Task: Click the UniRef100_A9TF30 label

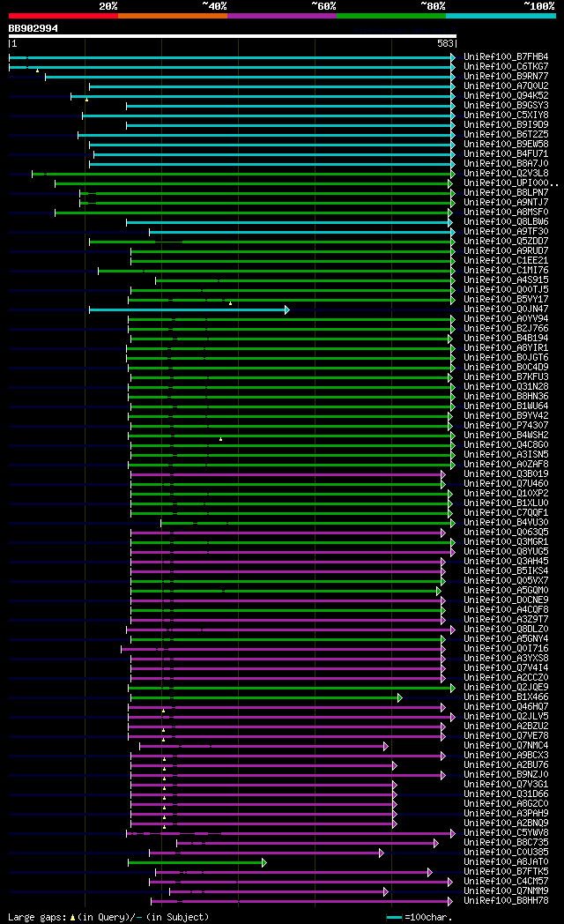Action: (x=506, y=232)
